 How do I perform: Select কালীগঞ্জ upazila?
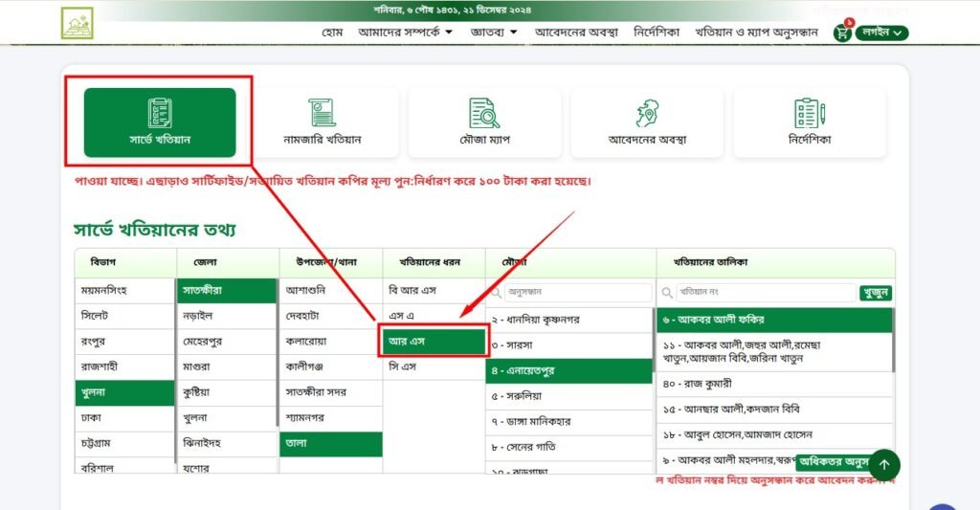tap(330, 366)
